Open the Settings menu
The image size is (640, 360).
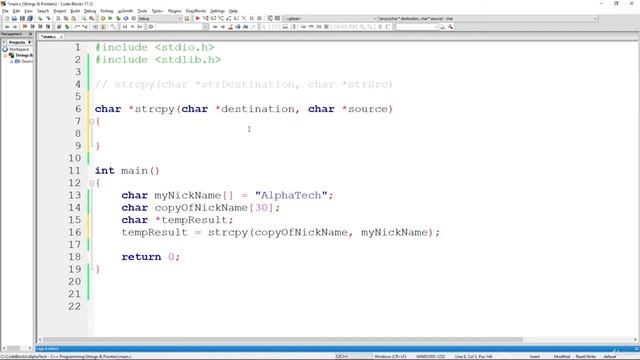(x=217, y=11)
